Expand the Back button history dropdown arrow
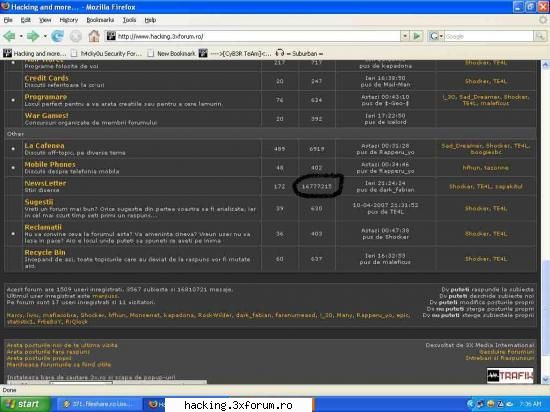550x412 pixels. click(21, 36)
